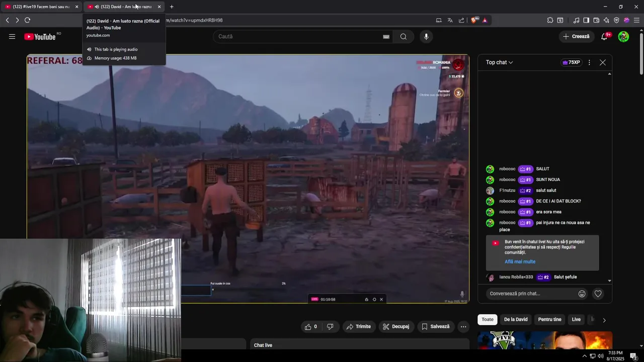Close the #live19 Facem bani tab
Viewport: 644px width, 362px height.
[76, 7]
